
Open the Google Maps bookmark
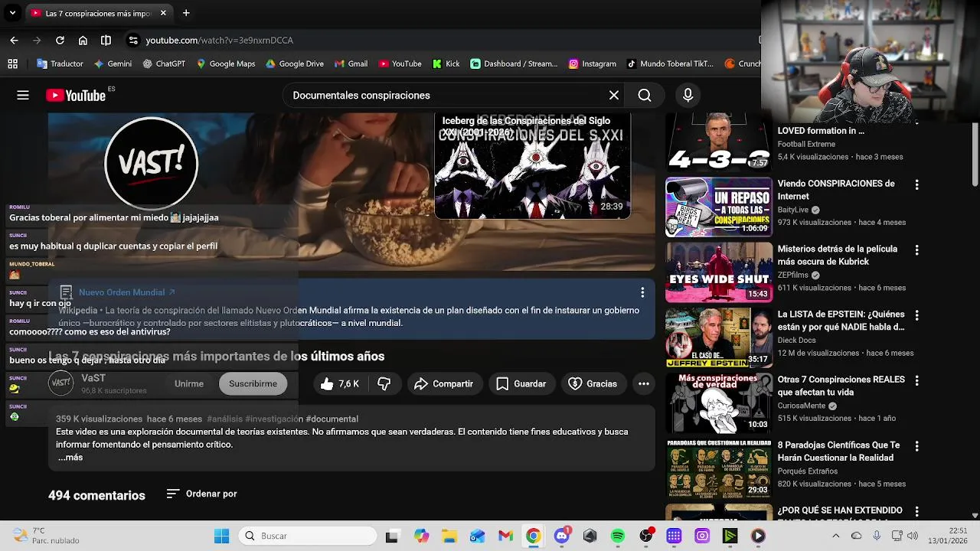226,64
